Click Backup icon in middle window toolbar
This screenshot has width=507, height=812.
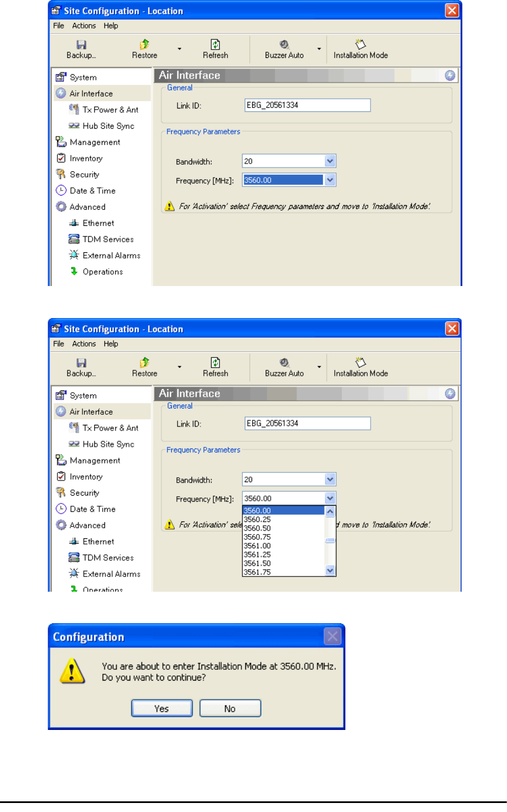(81, 362)
